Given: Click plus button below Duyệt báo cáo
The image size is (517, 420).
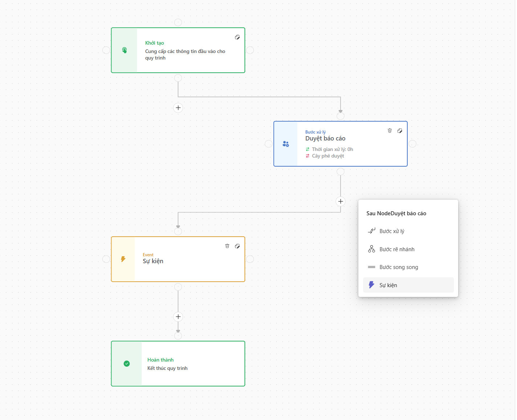Looking at the screenshot, I should pyautogui.click(x=341, y=201).
